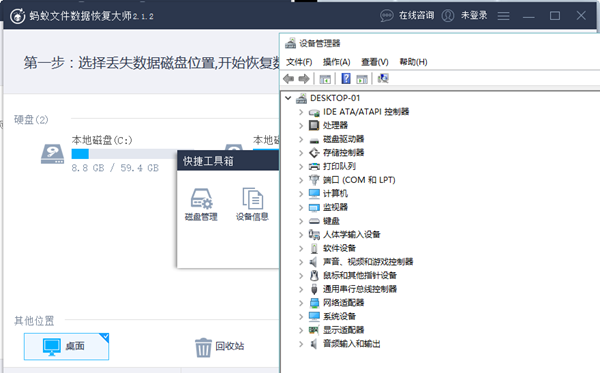This screenshot has height=373, width=600.
Task: Click the forward arrow in Device Manager toolbar
Action: pyautogui.click(x=304, y=79)
